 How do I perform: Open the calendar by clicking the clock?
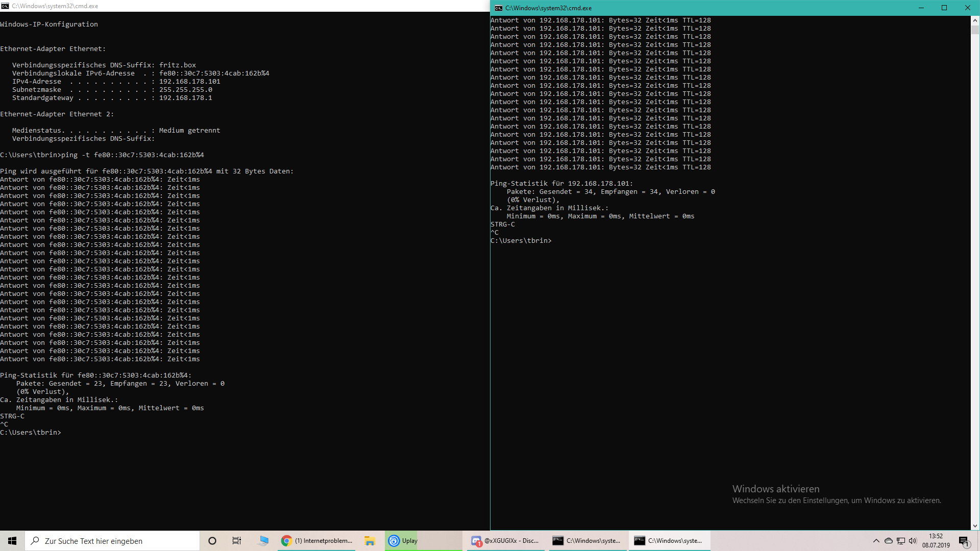click(936, 540)
